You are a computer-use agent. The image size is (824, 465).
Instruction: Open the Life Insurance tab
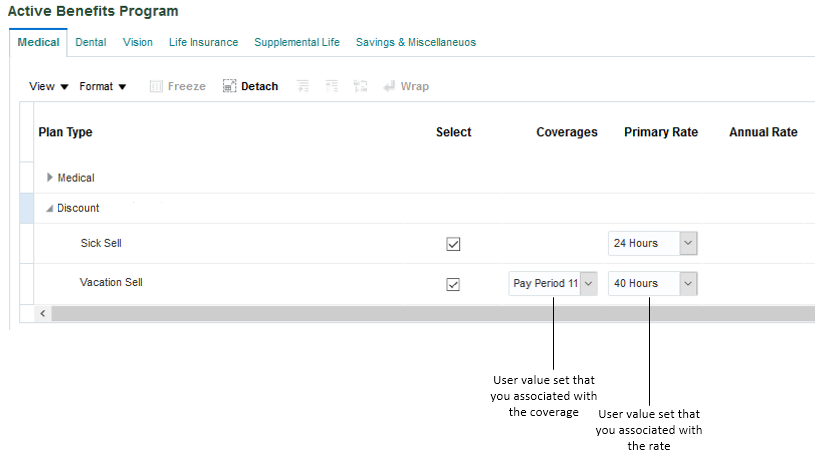[203, 43]
